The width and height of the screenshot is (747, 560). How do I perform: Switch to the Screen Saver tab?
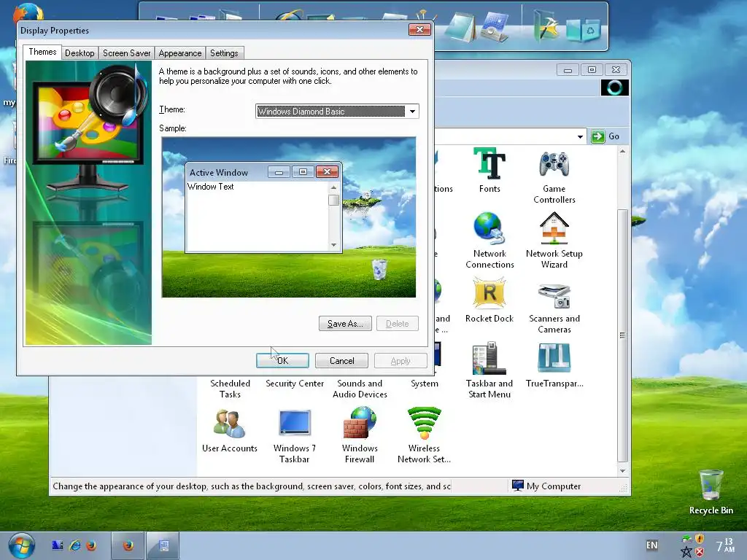[x=126, y=52]
